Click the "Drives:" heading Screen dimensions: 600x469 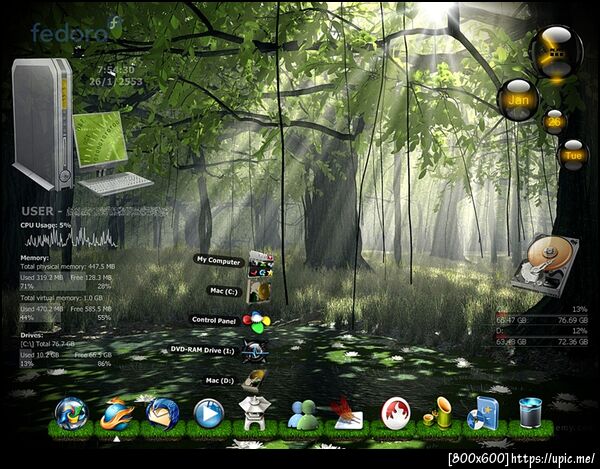[x=32, y=335]
